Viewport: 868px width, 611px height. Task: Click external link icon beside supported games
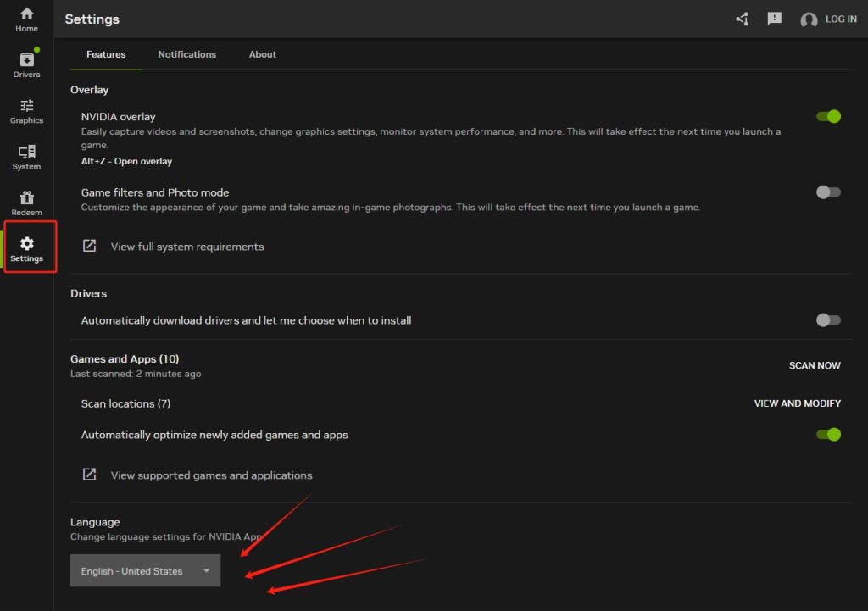(89, 475)
